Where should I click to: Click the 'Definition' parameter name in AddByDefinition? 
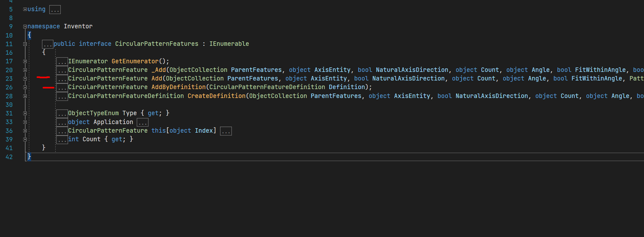[347, 87]
